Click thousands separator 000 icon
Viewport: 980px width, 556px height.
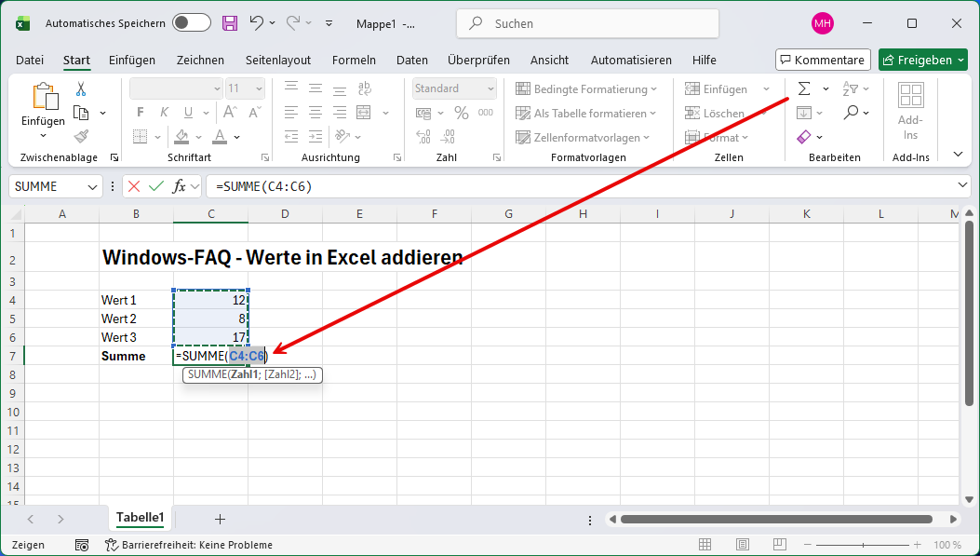click(x=486, y=113)
